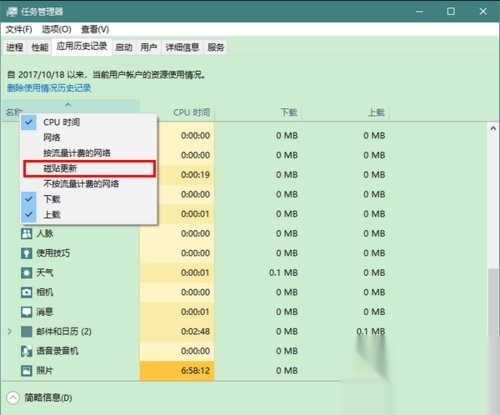
Task: Click the 删除使用情况历史记录 (Delete usage history) link
Action: tap(49, 88)
